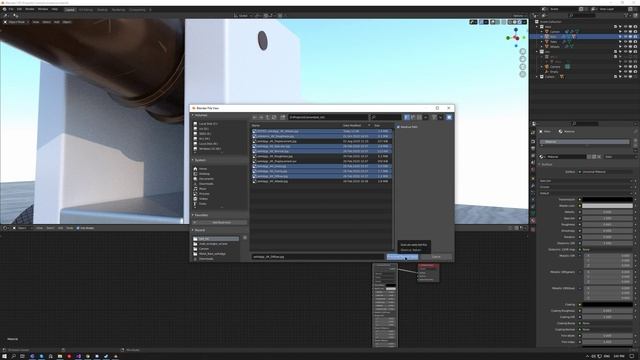The height and width of the screenshot is (360, 640).
Task: Open the Object Mode dropdown in viewport
Action: pyautogui.click(x=16, y=22)
